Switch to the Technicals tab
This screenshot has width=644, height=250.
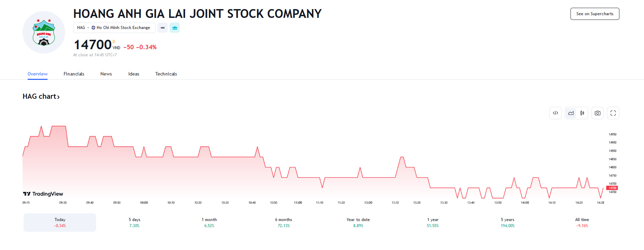[166, 74]
